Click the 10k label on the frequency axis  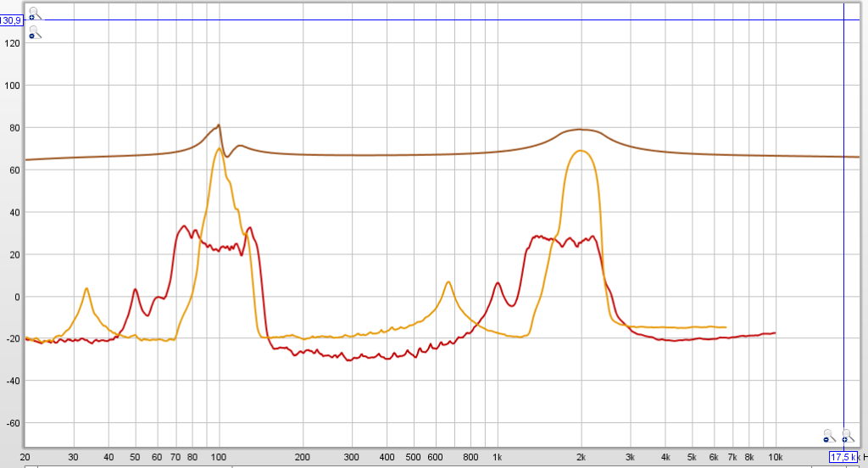(x=775, y=457)
